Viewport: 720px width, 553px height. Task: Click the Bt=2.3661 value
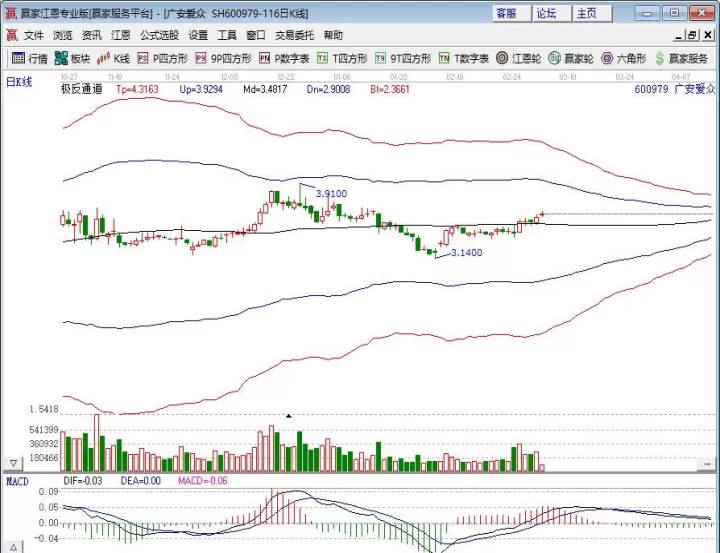(389, 89)
